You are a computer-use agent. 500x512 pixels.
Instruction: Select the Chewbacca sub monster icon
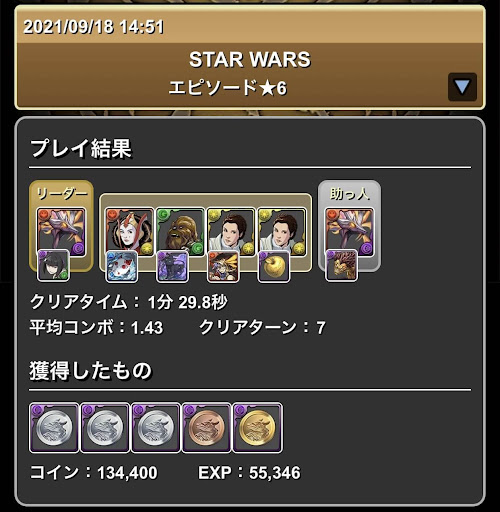click(180, 232)
